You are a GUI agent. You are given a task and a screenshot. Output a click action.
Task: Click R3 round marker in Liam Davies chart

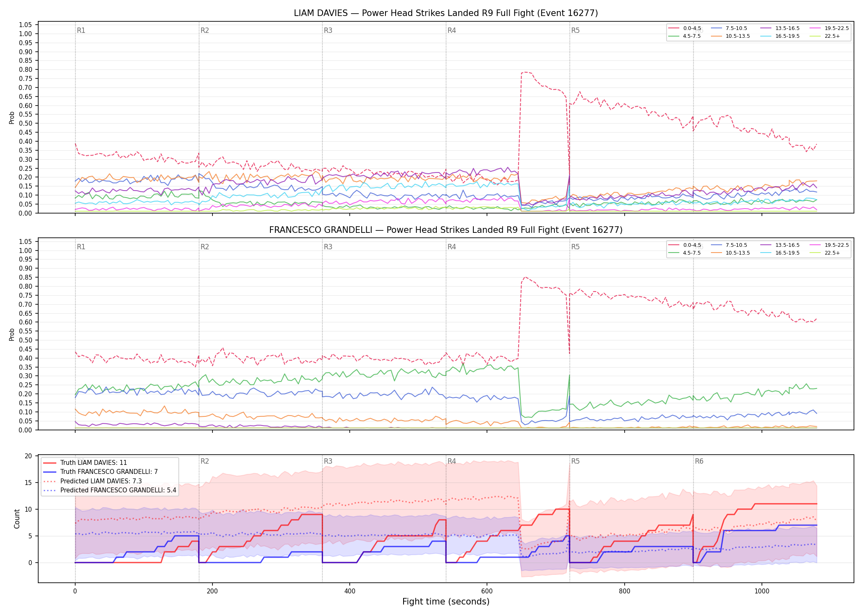coord(328,30)
